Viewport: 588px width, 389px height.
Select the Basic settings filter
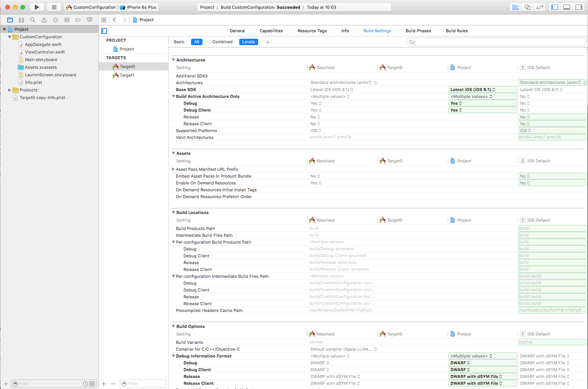(x=179, y=42)
